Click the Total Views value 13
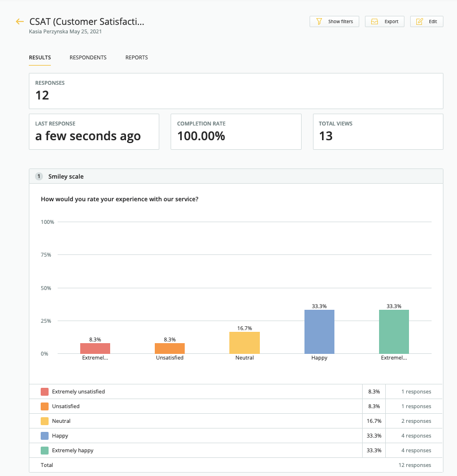The width and height of the screenshot is (457, 476). point(326,136)
